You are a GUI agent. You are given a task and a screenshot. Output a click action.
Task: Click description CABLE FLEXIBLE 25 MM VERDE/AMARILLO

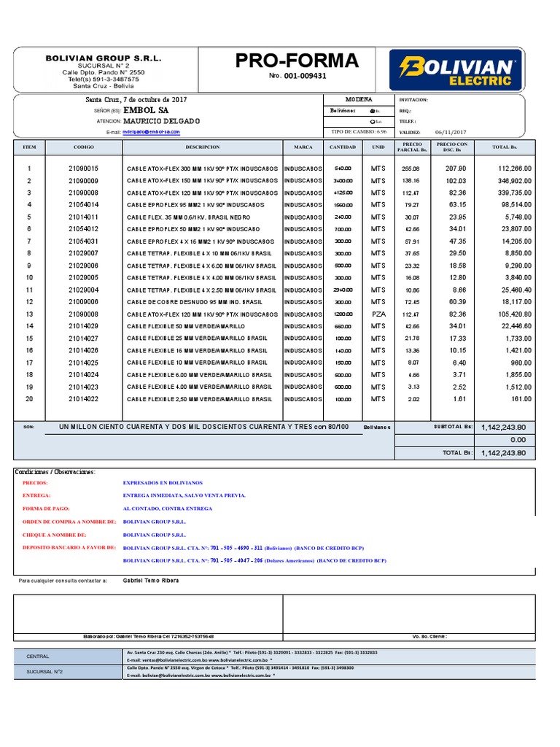pyautogui.click(x=197, y=338)
